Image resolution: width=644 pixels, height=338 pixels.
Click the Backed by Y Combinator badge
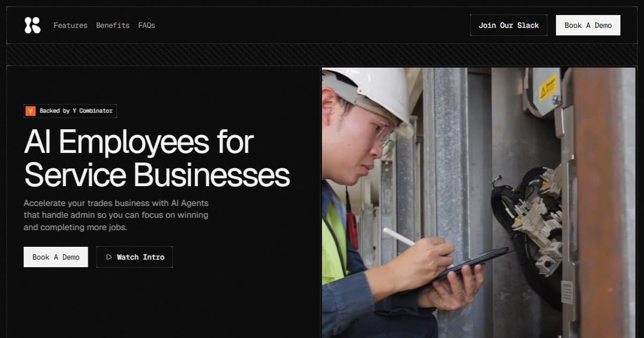(x=70, y=111)
